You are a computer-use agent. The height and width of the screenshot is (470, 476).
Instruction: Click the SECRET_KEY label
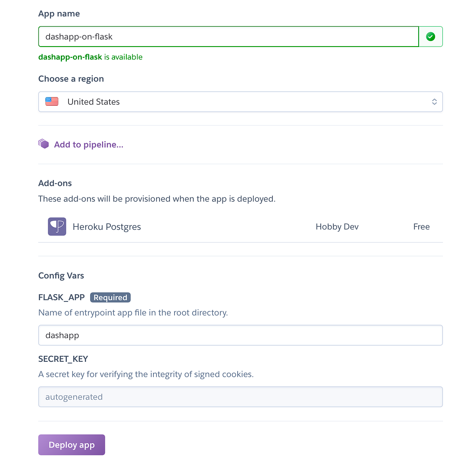coord(63,359)
